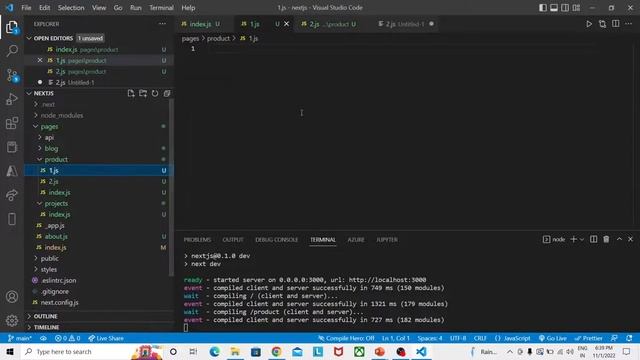Click Live Share in status bar

click(x=106, y=338)
